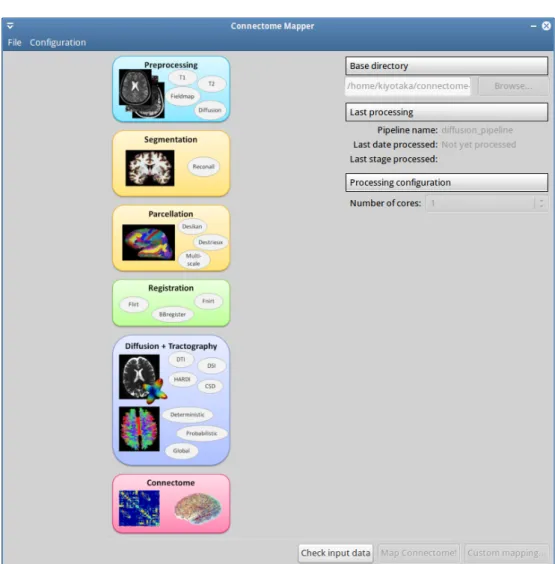Viewport: 555px width, 564px height.
Task: Click the Base directory header
Action: coord(447,66)
